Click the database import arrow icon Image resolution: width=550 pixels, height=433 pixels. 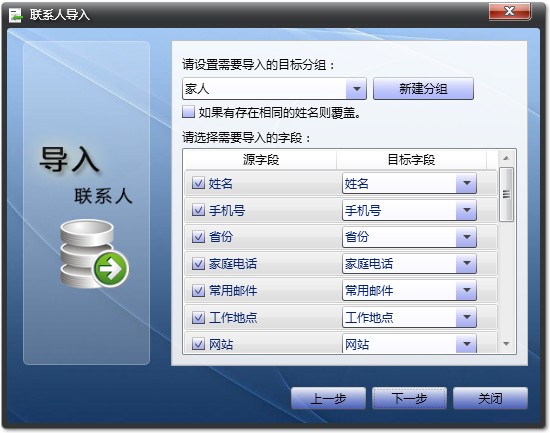click(x=95, y=255)
